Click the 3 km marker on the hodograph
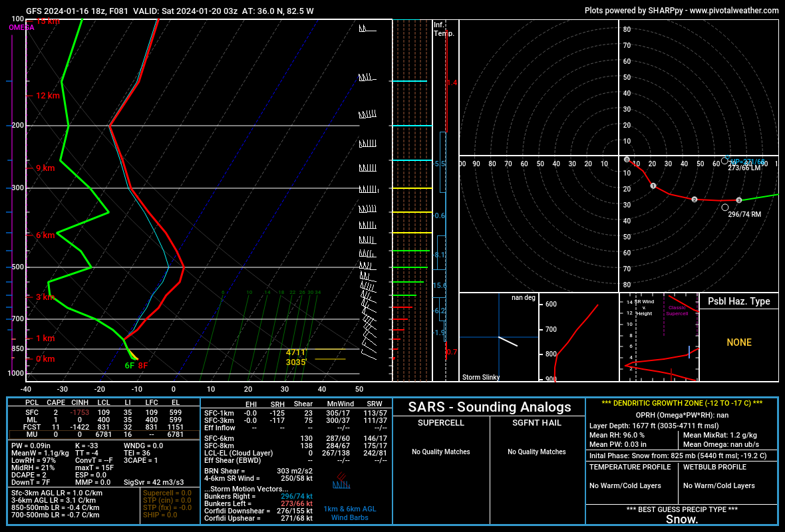 tap(739, 200)
